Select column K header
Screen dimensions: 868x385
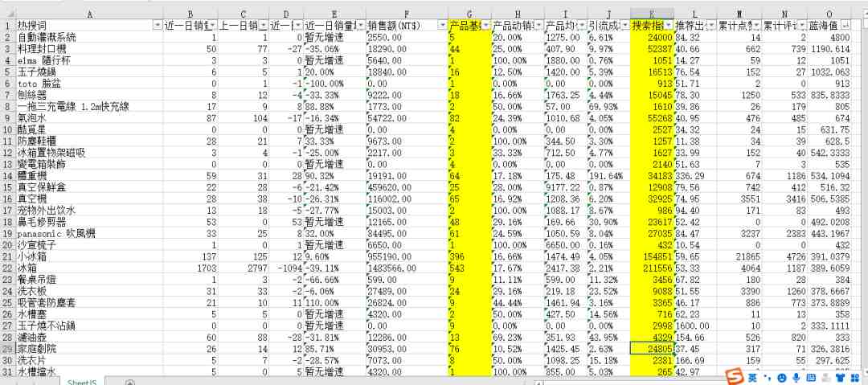point(652,14)
